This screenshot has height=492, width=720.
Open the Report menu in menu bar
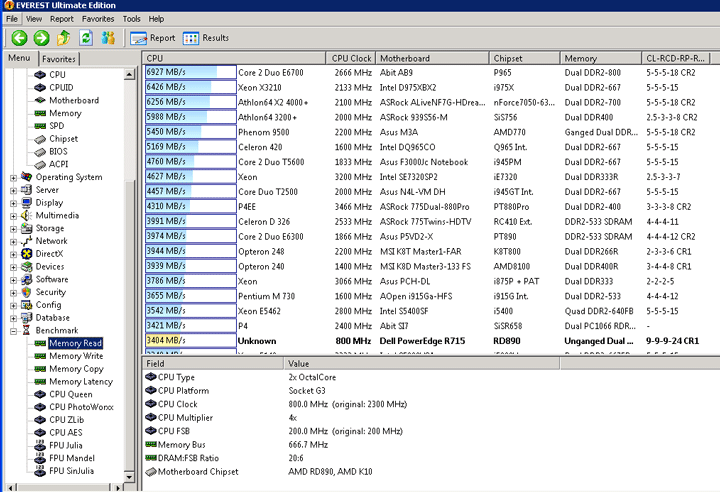[x=62, y=19]
